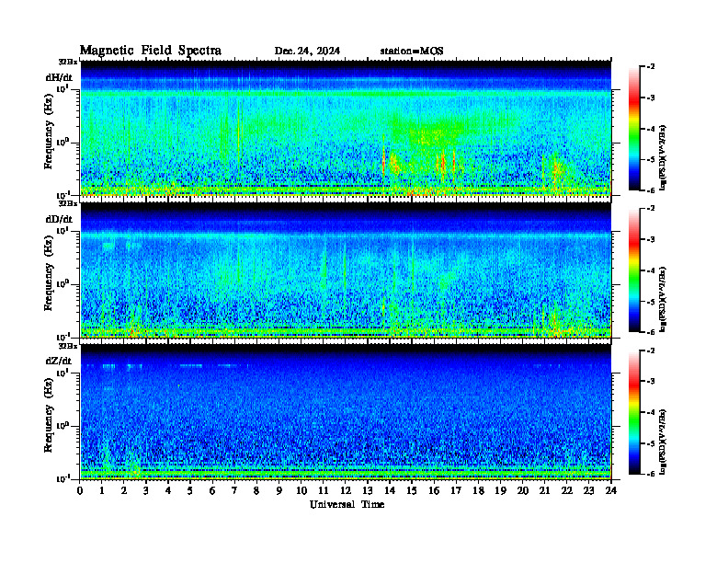Image resolution: width=728 pixels, height=563 pixels.
Task: Click the -6 value on dZ/dt color bar
Action: click(651, 474)
